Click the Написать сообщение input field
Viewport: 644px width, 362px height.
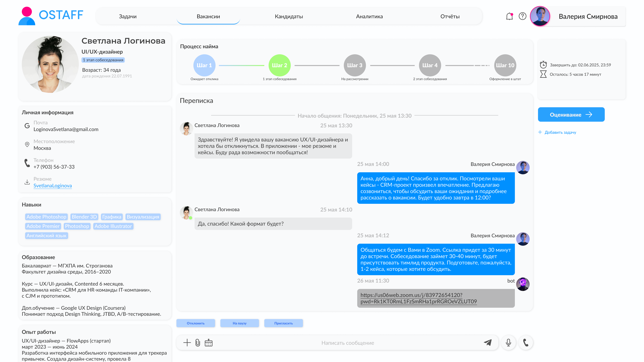pos(347,343)
